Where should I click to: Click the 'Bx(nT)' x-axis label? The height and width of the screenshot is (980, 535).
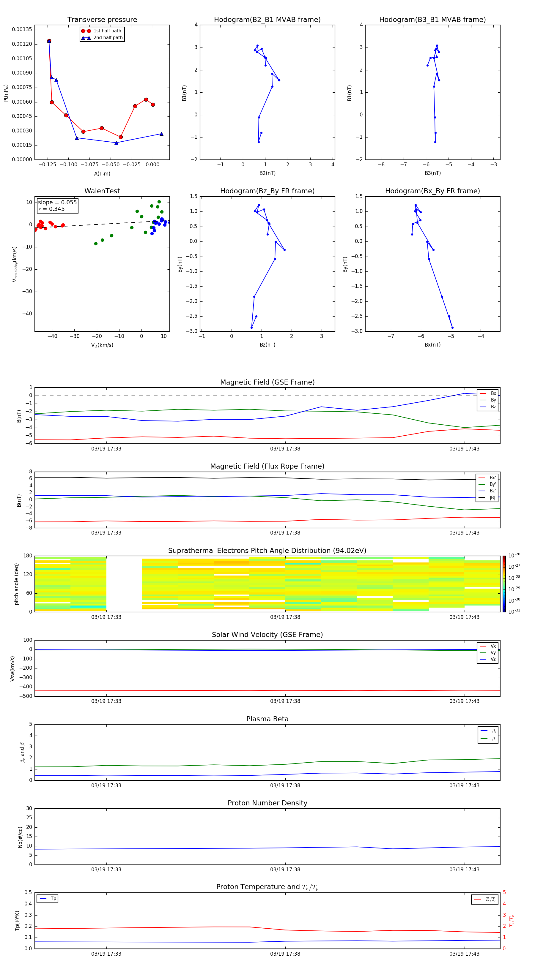click(432, 345)
